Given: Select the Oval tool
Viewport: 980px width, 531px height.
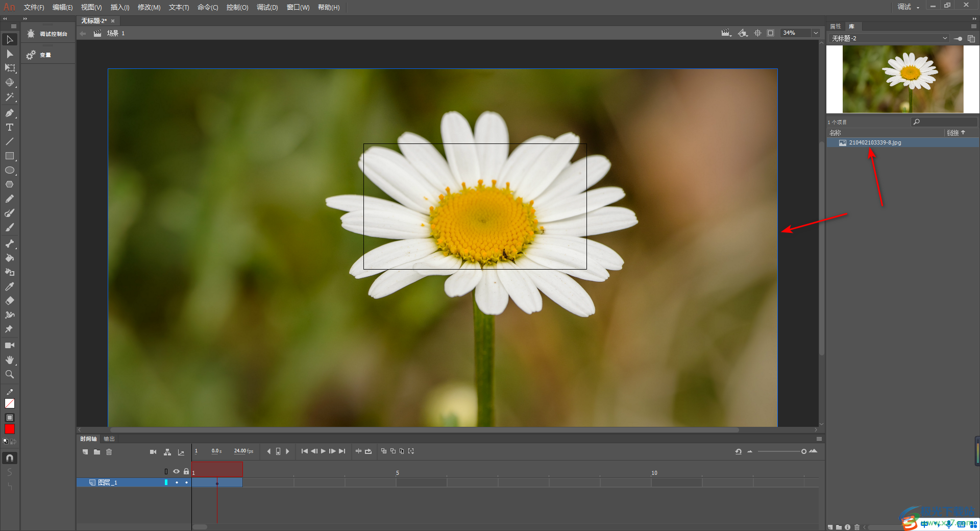Looking at the screenshot, I should click(x=10, y=170).
